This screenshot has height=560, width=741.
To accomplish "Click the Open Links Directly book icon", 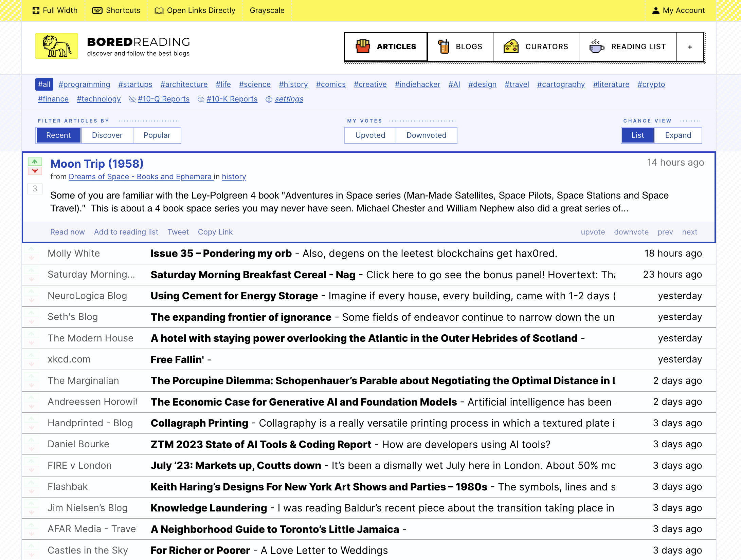I will click(x=159, y=11).
